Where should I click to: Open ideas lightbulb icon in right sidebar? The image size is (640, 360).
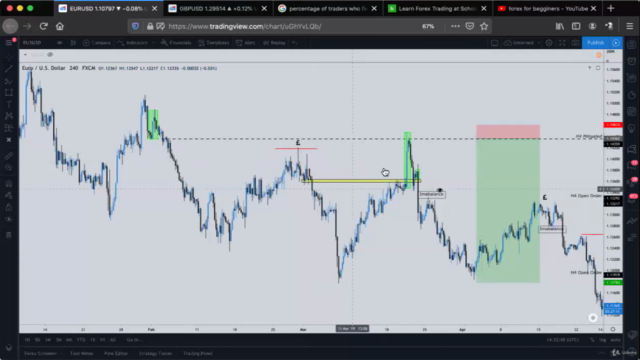[632, 129]
